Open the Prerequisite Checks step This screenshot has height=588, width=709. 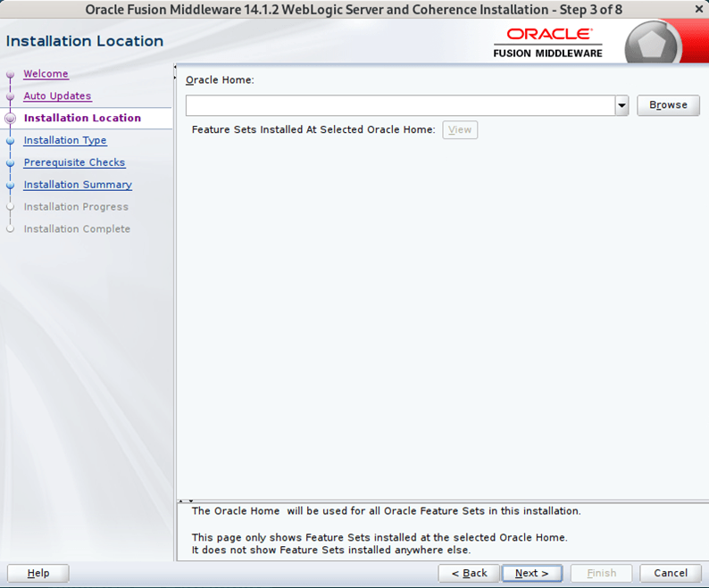point(75,162)
